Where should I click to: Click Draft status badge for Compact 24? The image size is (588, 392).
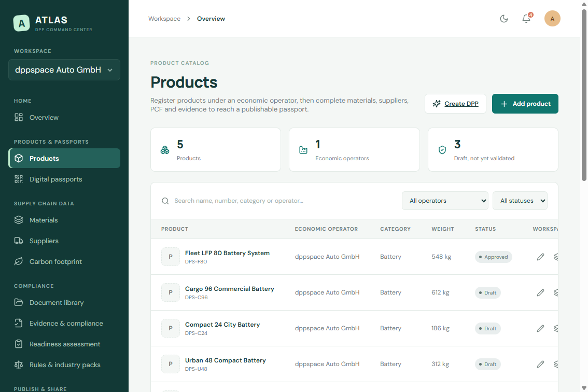pos(487,328)
